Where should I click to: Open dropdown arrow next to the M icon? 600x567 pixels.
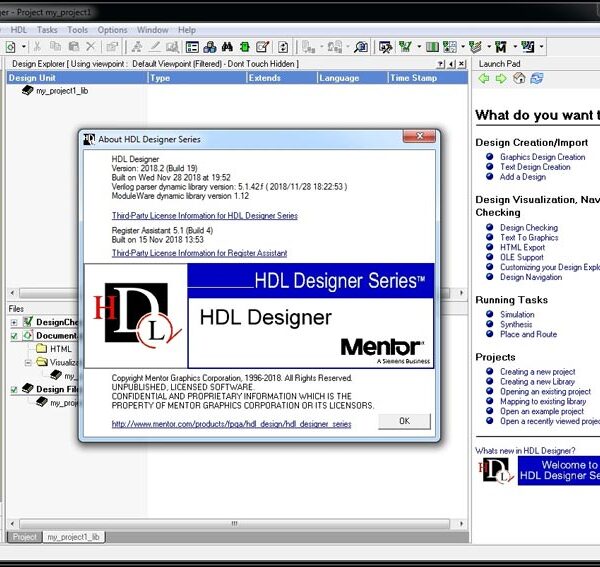(515, 47)
